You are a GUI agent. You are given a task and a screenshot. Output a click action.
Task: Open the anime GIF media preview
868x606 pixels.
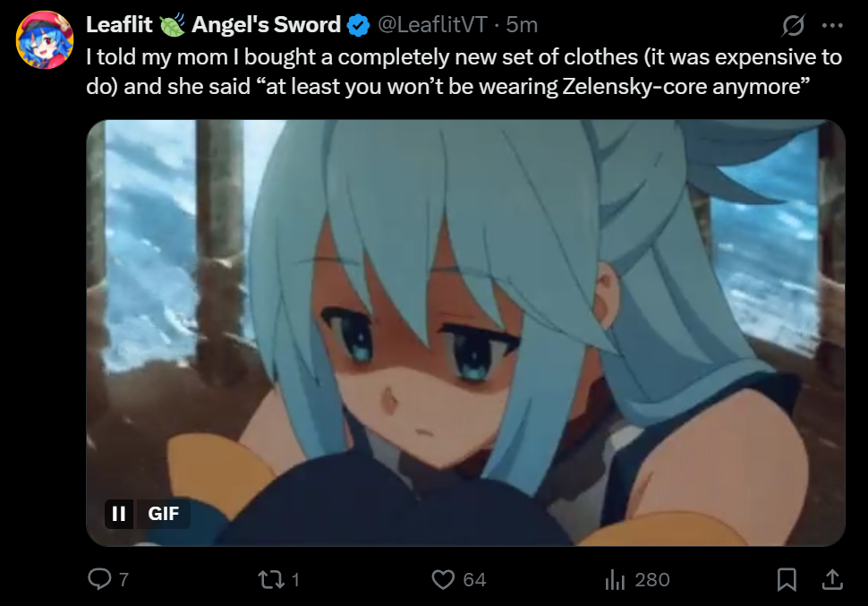(x=465, y=333)
